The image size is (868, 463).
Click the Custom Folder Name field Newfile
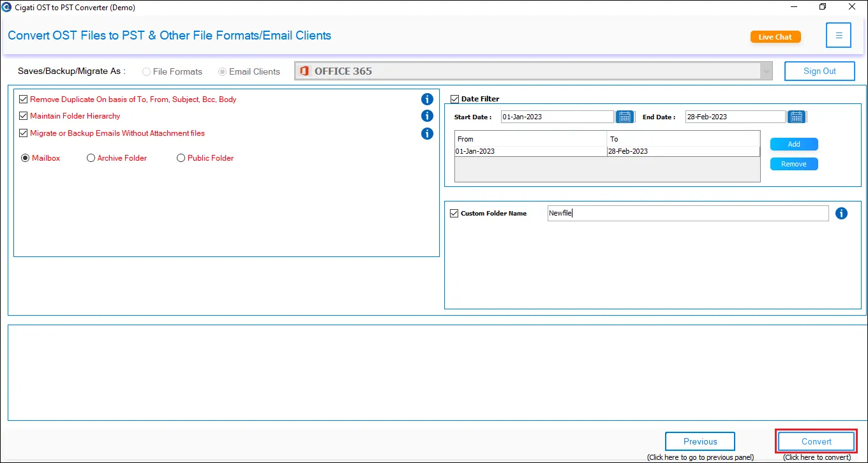[688, 214]
